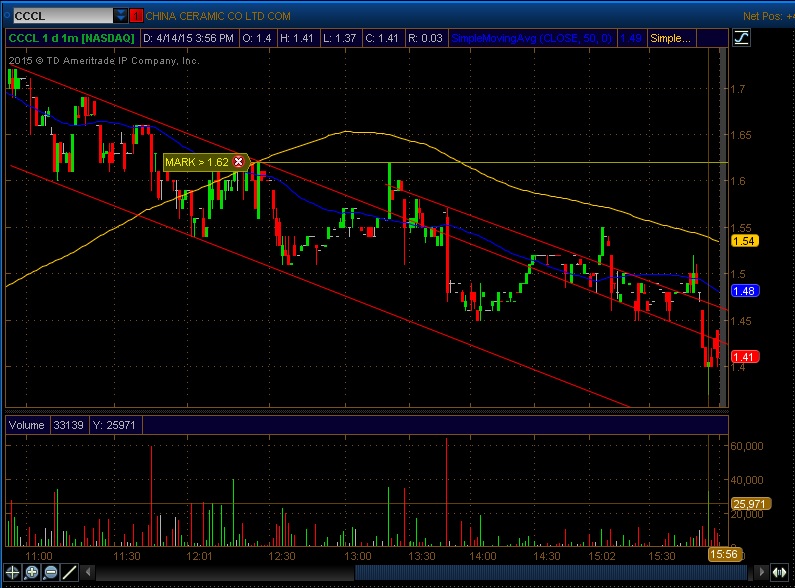Click the L: 1.37 low value
Screen dimensions: 795x588
tap(339, 38)
